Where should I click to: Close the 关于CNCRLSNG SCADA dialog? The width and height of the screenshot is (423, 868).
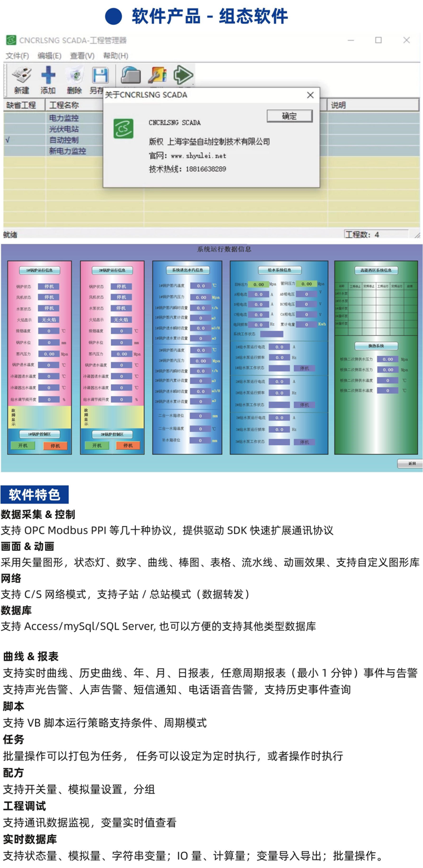pos(310,95)
